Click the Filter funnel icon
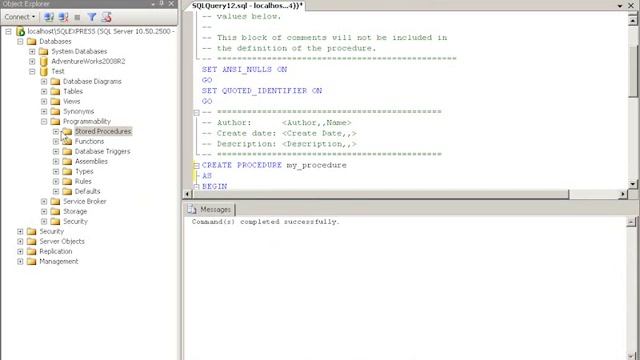 92,17
